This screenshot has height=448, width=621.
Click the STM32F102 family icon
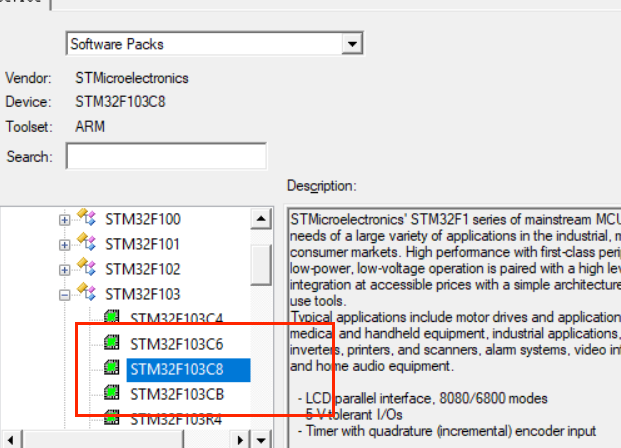[86, 267]
